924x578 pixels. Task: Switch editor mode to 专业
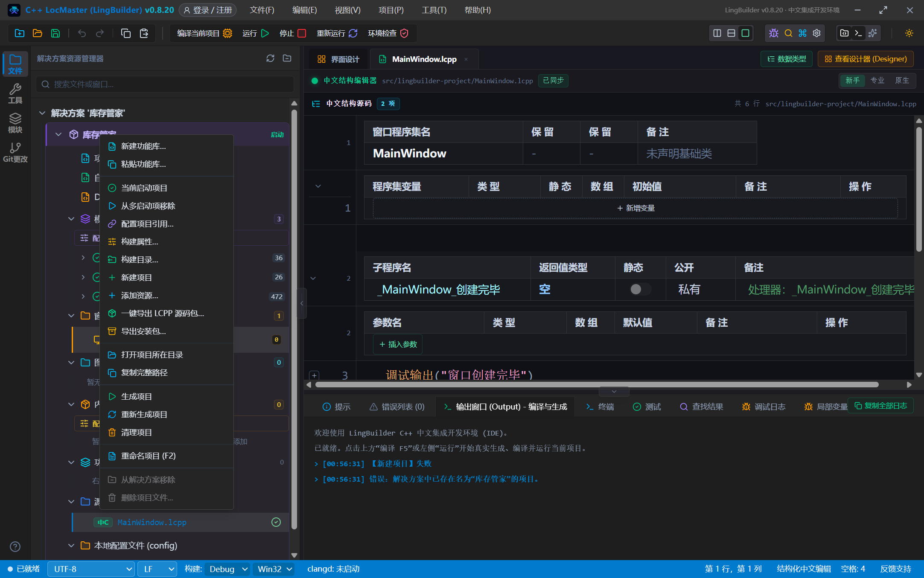tap(877, 81)
